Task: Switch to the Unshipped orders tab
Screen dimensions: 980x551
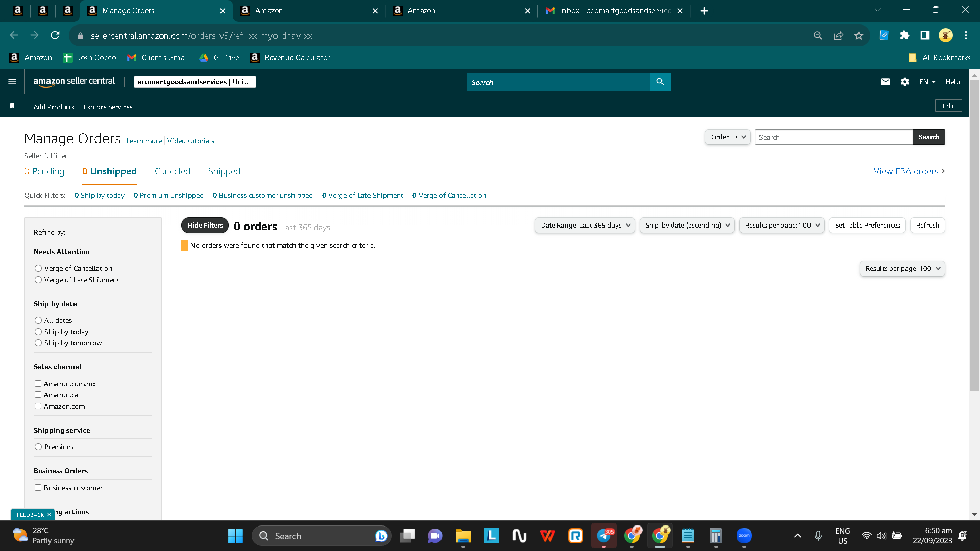Action: [109, 171]
